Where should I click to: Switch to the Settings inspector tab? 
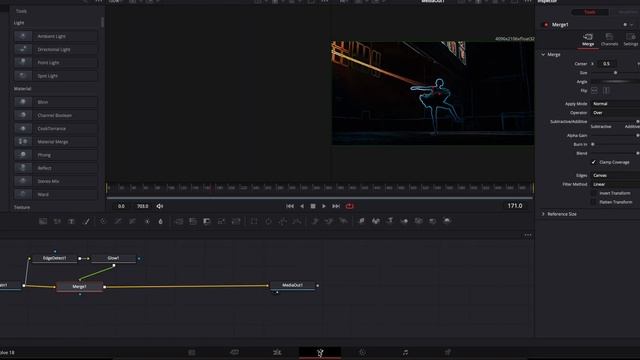point(631,40)
